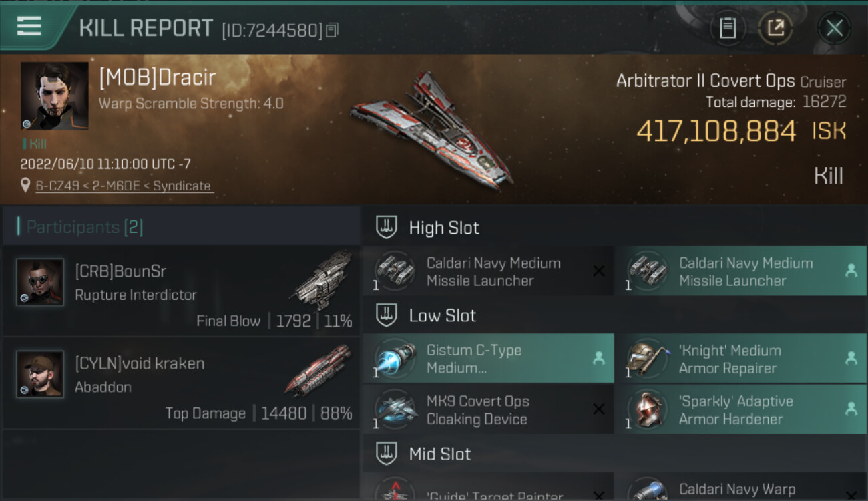
Task: Select the destroyed Caldari Navy Medium Missile Launcher
Action: [488, 271]
